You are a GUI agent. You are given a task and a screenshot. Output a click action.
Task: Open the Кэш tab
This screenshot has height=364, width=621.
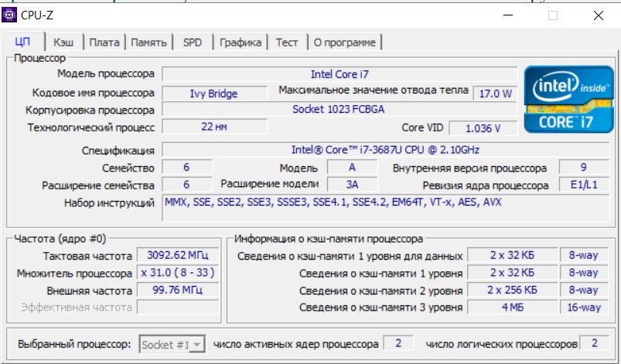63,42
